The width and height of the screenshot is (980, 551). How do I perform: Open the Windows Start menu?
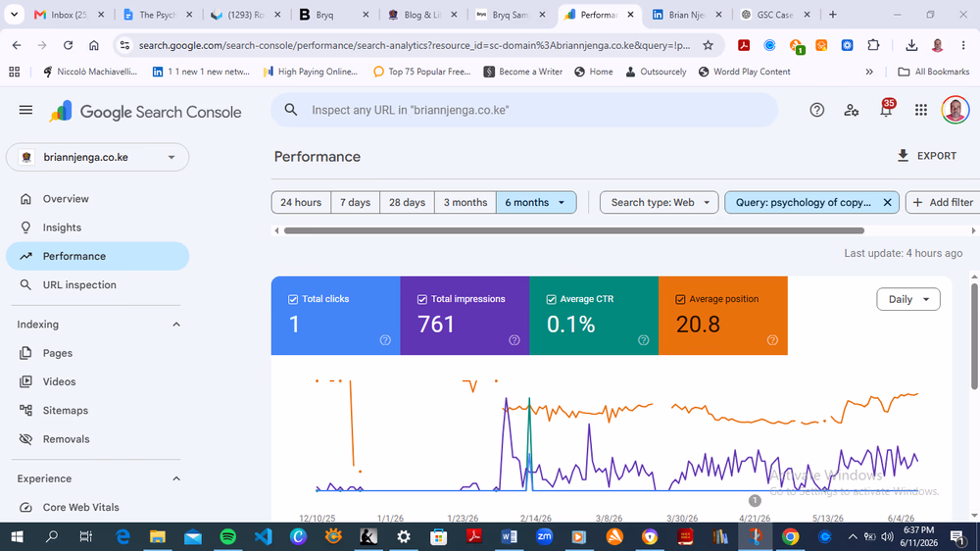[x=17, y=536]
